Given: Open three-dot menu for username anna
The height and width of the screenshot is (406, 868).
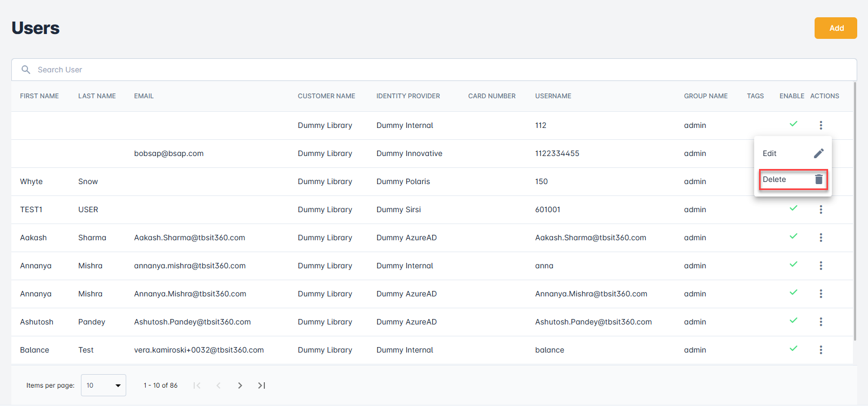Looking at the screenshot, I should click(821, 266).
